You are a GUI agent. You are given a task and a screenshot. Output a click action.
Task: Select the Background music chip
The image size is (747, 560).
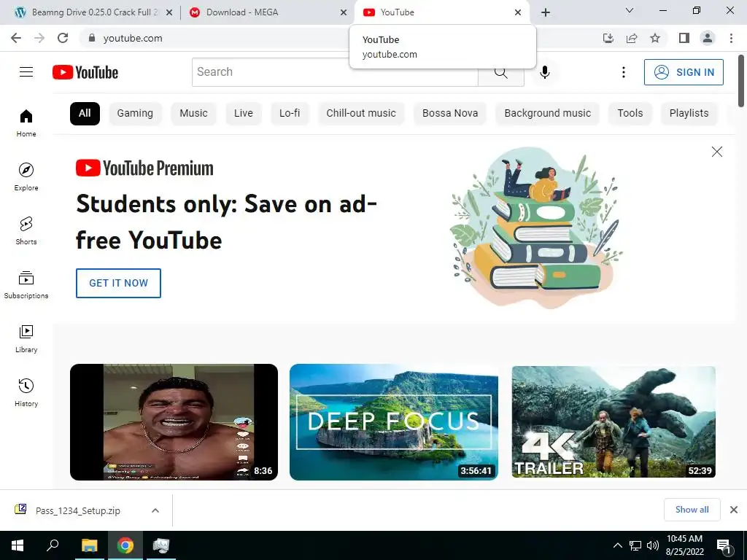(x=547, y=113)
